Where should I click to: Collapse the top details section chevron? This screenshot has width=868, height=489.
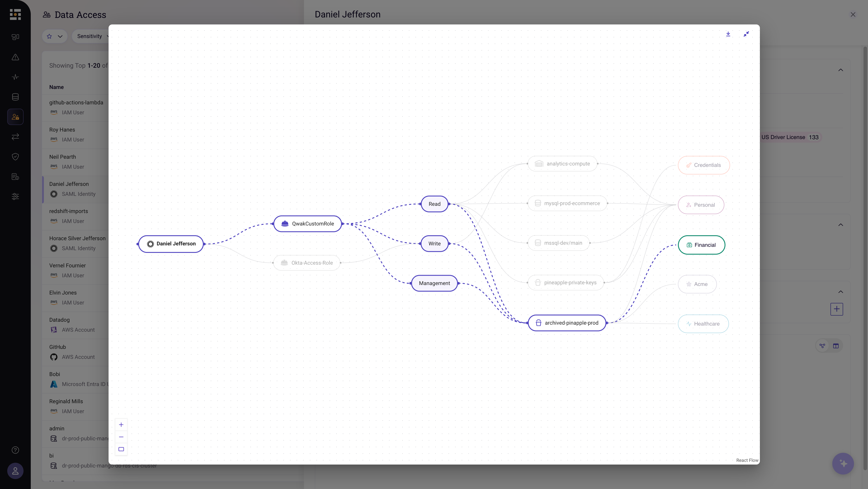(x=840, y=70)
